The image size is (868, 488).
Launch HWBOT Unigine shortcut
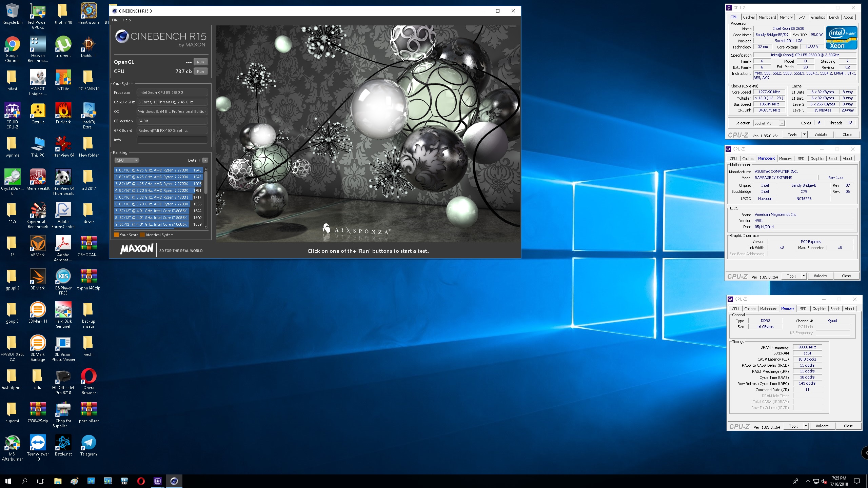[x=38, y=83]
